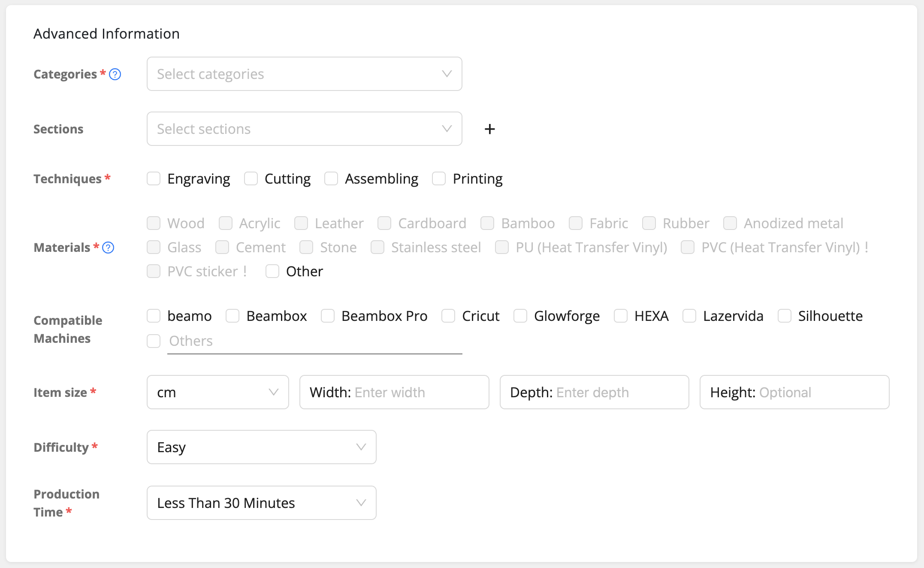Tick the Engraving technique checkbox
The image size is (924, 568).
(154, 178)
